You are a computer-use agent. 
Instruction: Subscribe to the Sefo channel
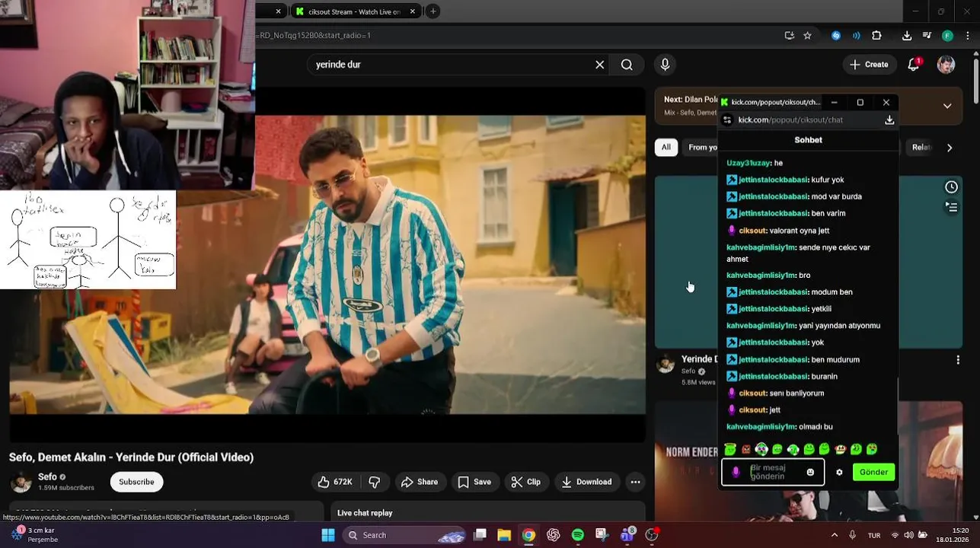coord(136,482)
